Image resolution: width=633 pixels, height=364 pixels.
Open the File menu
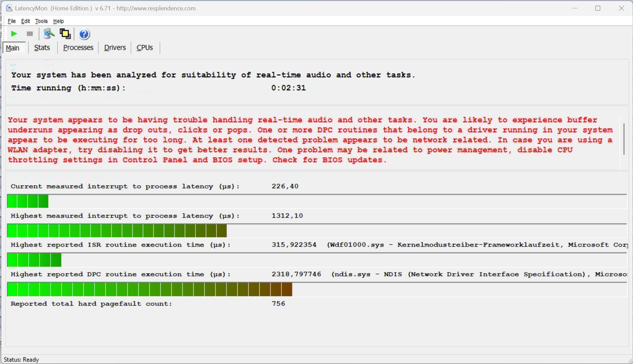click(12, 21)
